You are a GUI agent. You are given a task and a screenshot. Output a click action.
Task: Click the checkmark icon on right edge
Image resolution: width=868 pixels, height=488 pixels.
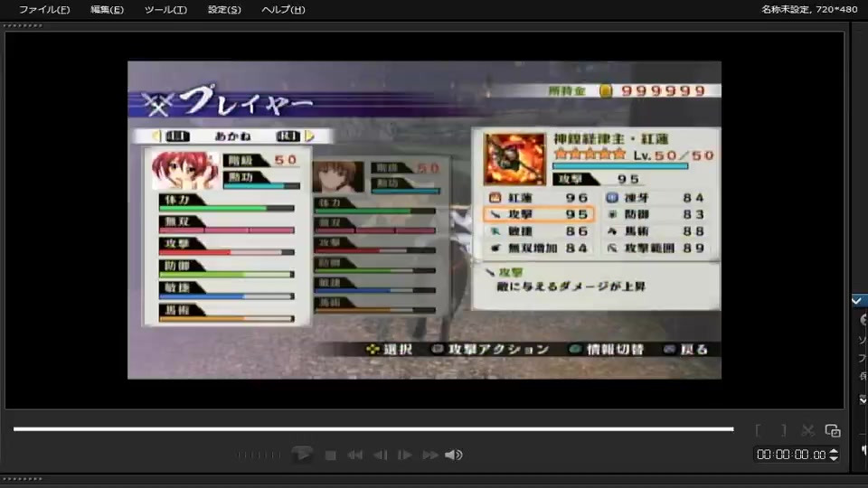click(857, 300)
